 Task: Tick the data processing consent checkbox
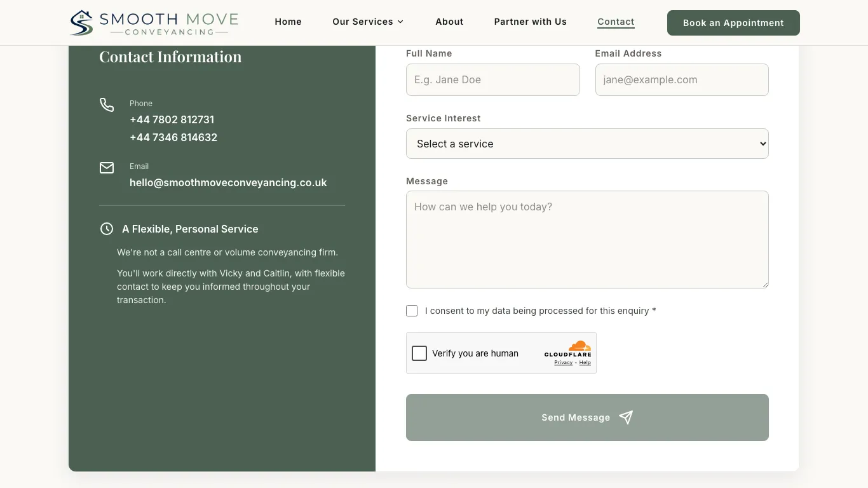pyautogui.click(x=412, y=311)
